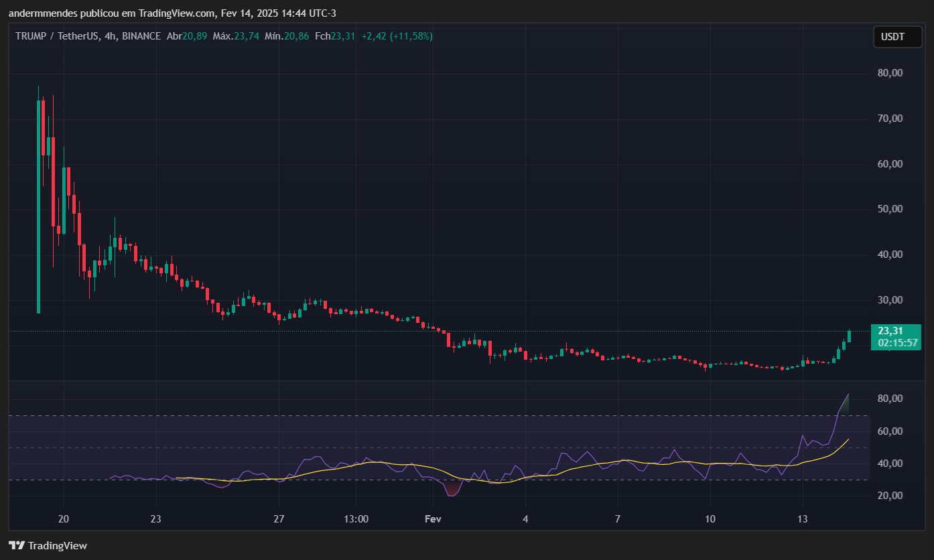This screenshot has height=560, width=934.
Task: Click the Mín.20,86 low value
Action: pos(287,36)
